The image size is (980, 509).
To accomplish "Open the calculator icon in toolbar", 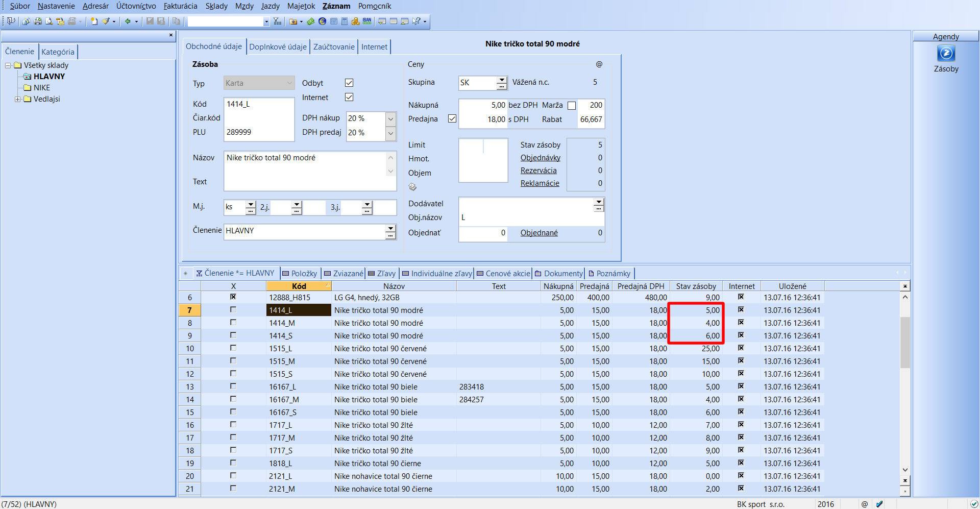I will (x=345, y=21).
